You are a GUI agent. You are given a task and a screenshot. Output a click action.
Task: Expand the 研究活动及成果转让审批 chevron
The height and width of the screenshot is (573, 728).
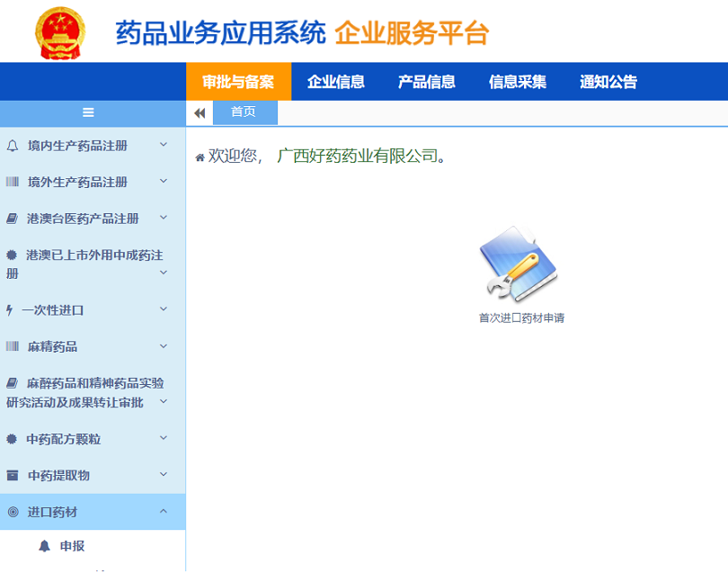click(x=164, y=401)
